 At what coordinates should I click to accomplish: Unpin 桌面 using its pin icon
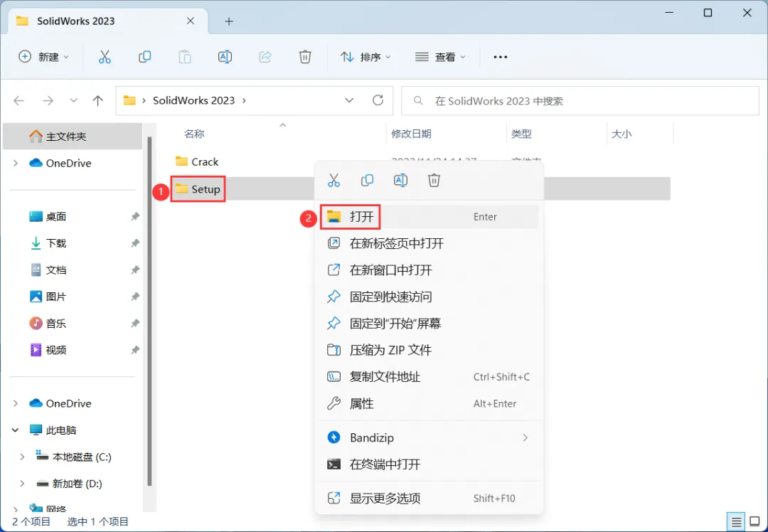tap(135, 216)
